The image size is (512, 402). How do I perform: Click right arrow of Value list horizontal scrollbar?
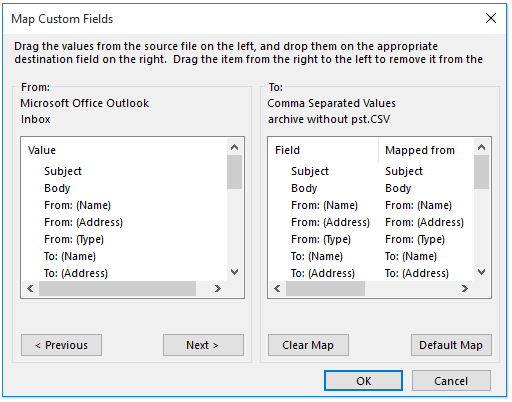coord(218,288)
